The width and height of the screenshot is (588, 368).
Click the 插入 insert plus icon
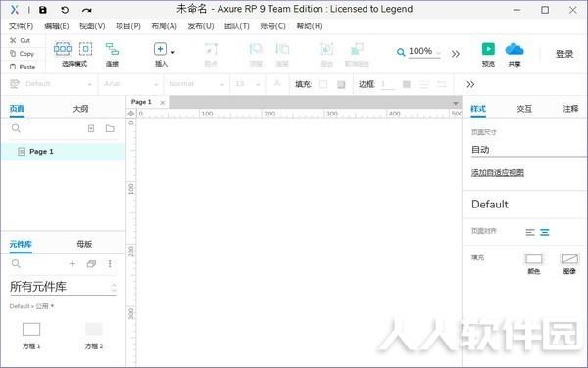coord(160,49)
